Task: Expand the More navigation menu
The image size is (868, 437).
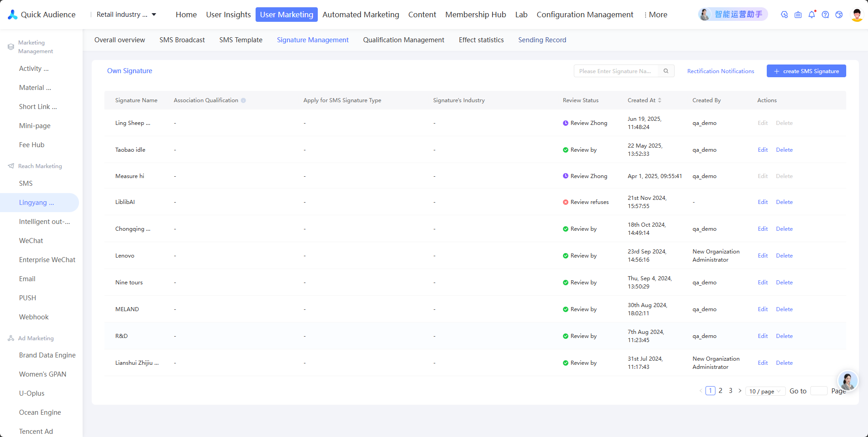Action: pyautogui.click(x=656, y=15)
